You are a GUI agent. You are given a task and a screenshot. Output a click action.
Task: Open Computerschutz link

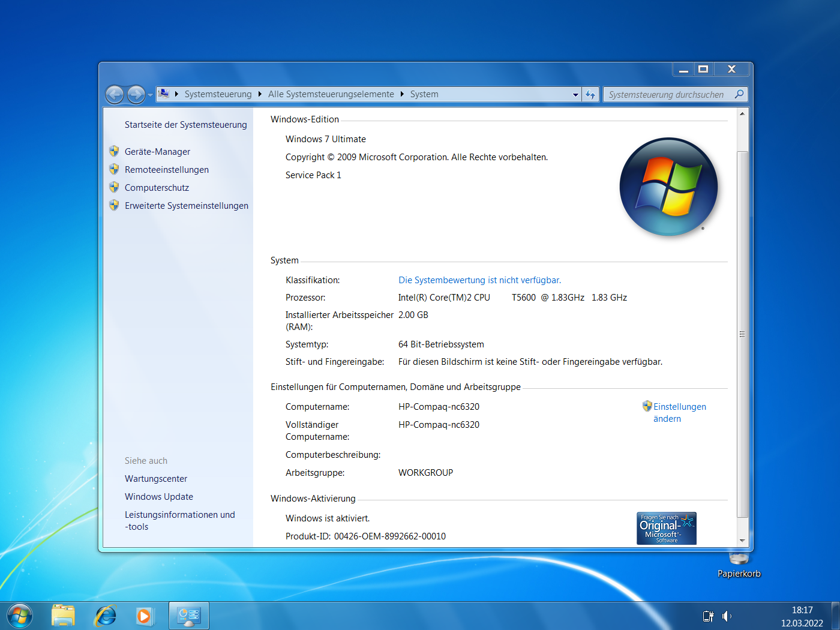point(157,188)
